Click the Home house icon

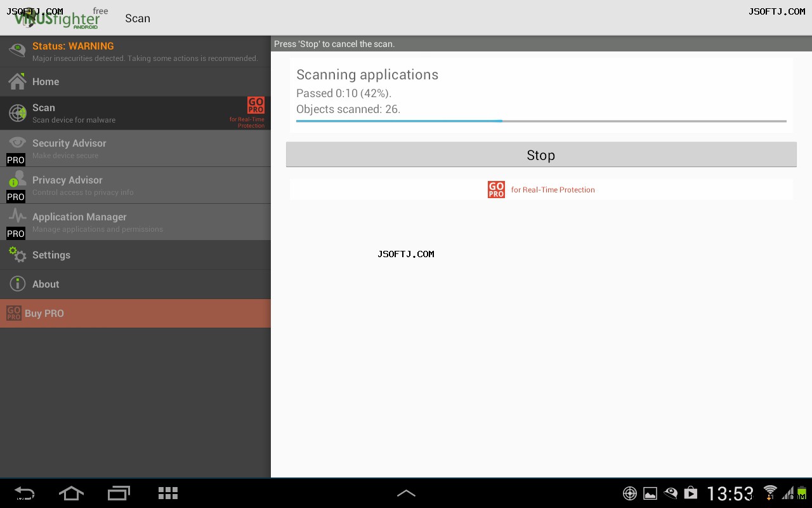17,81
